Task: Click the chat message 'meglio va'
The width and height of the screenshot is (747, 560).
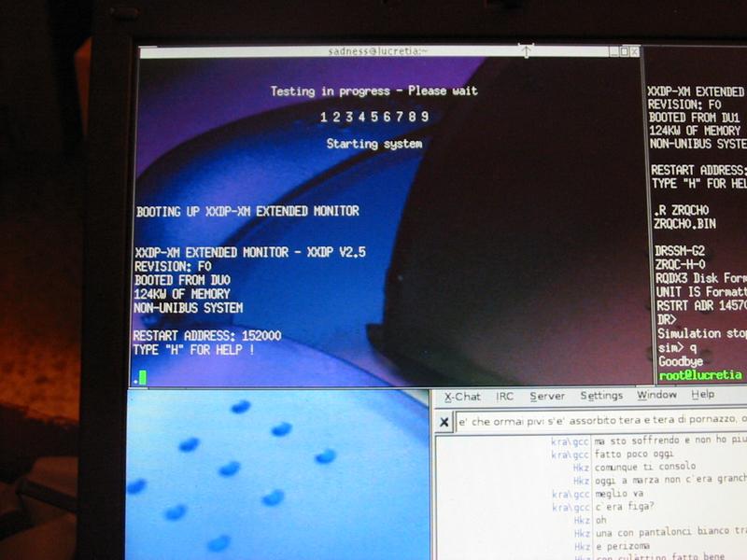Action: [619, 494]
